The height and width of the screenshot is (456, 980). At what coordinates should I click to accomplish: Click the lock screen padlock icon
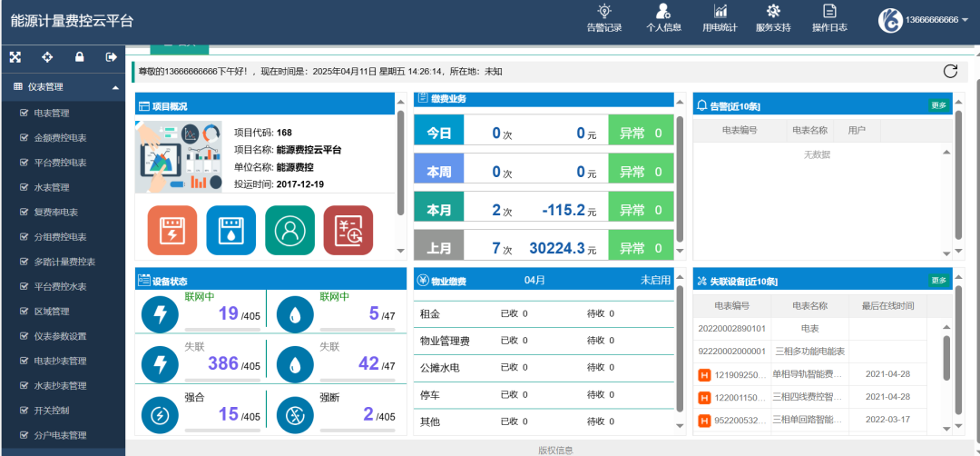(80, 57)
